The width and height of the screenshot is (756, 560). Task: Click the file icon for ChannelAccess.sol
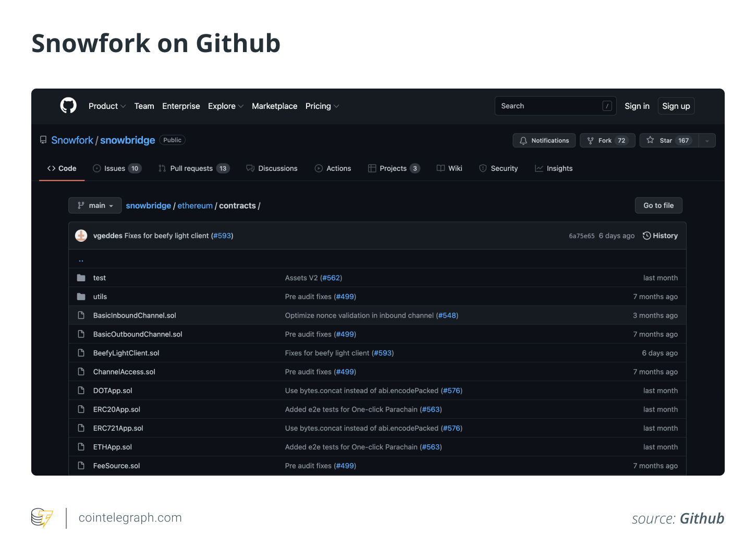point(81,371)
